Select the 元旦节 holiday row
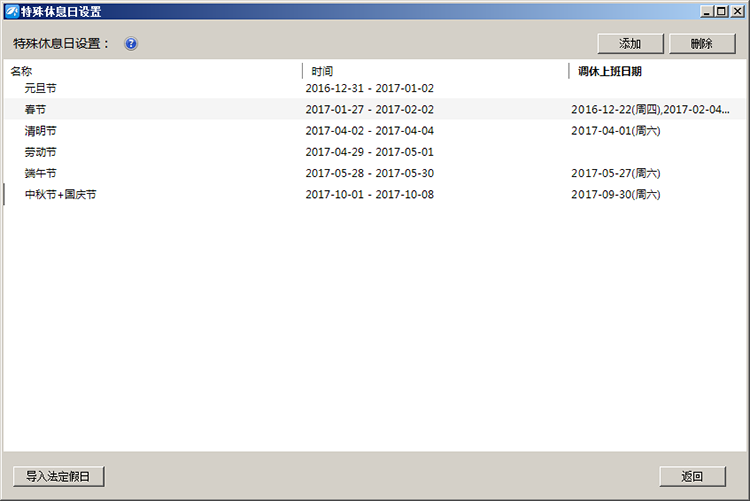This screenshot has height=501, width=750. [41, 88]
